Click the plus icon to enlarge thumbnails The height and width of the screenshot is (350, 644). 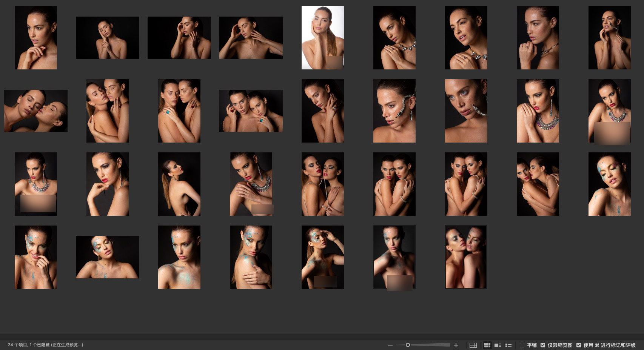[456, 345]
